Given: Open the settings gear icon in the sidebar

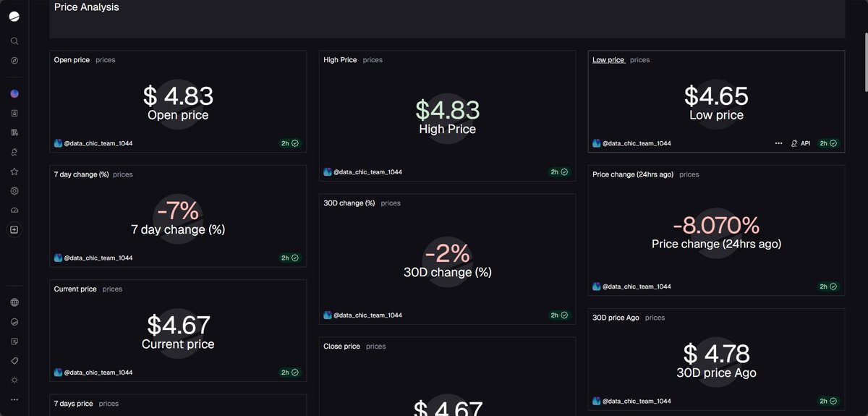Looking at the screenshot, I should point(14,191).
